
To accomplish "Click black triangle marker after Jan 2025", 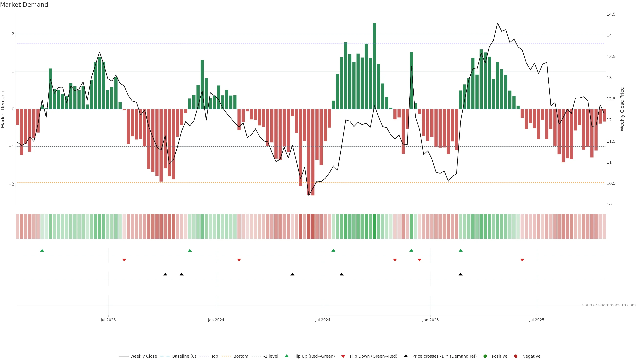I will 461,274.
